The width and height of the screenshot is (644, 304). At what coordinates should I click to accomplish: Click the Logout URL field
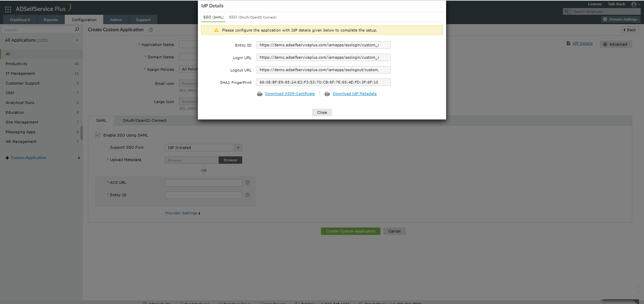coord(324,70)
